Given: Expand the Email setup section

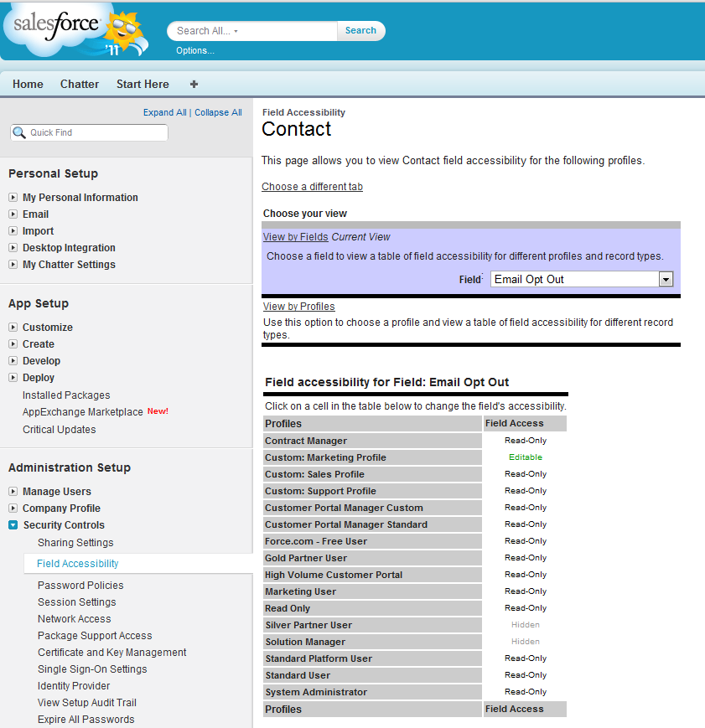Looking at the screenshot, I should (x=13, y=214).
